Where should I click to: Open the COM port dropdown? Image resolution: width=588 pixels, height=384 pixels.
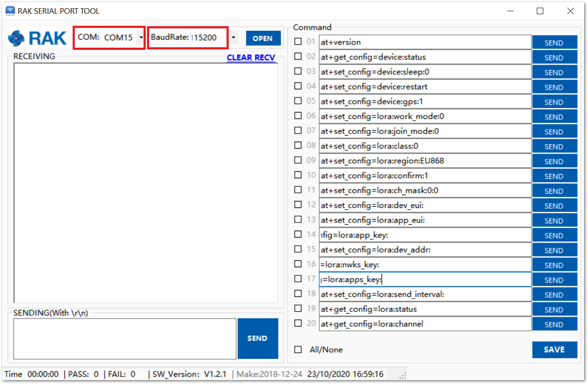141,37
